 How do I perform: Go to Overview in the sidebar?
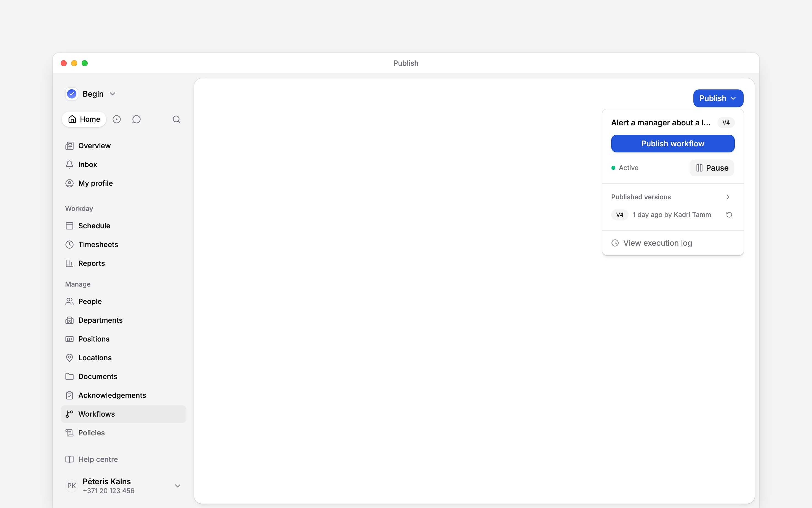(124, 146)
